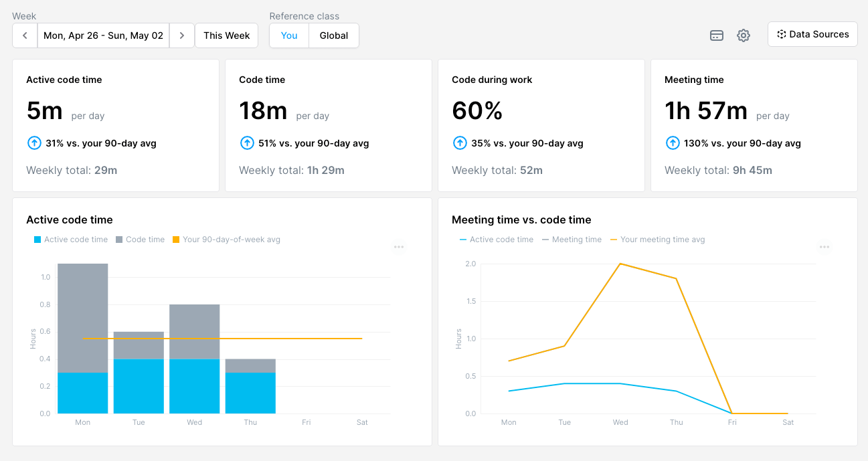
Task: Open the options menu on Meeting time chart
Action: [824, 247]
